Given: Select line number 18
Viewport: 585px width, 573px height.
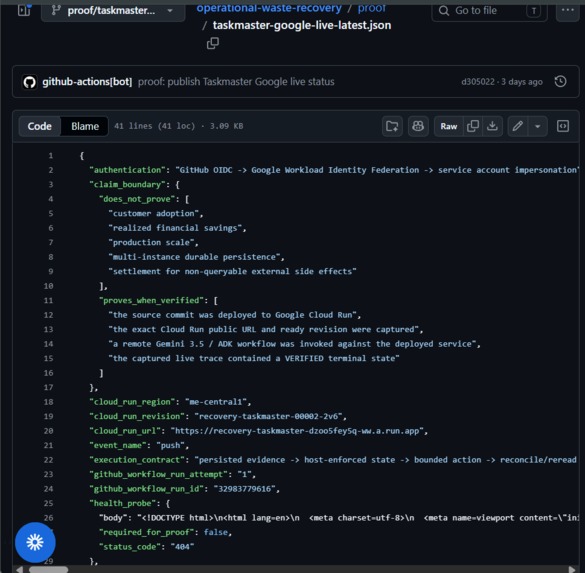Looking at the screenshot, I should 49,402.
